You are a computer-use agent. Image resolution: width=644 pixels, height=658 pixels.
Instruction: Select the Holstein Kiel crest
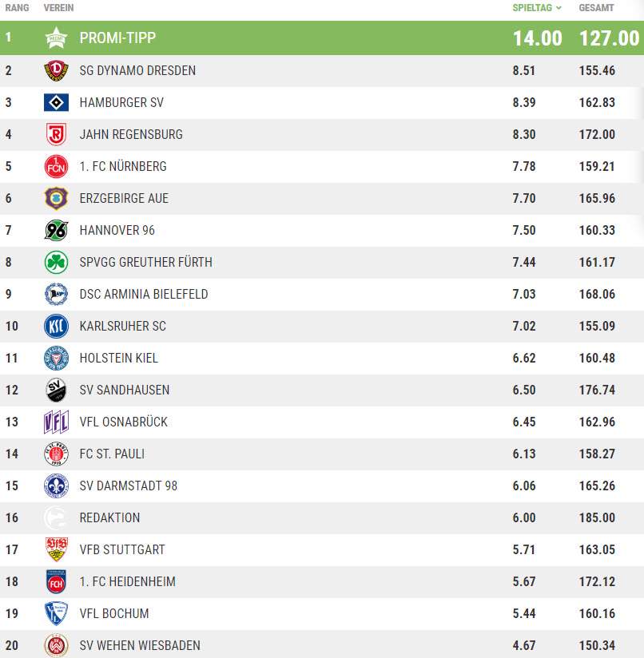57,358
